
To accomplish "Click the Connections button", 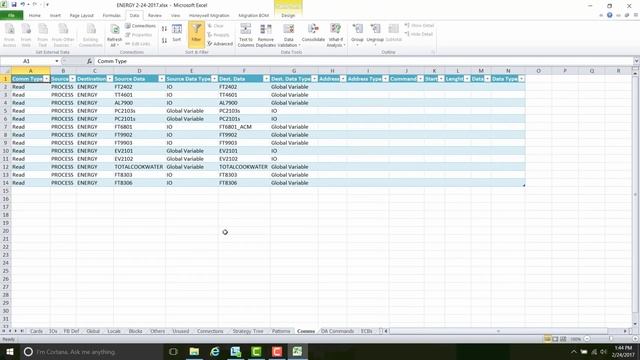I will point(140,26).
